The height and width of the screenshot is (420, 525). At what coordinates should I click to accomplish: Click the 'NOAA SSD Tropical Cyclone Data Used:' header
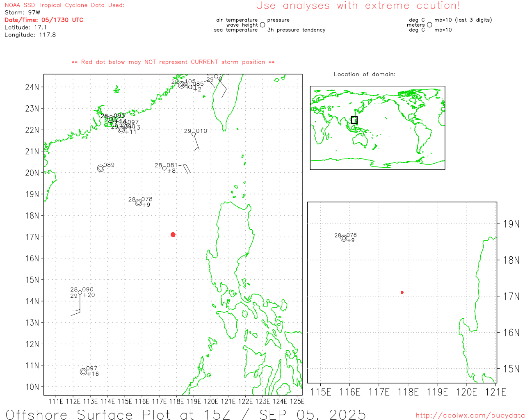click(x=64, y=5)
